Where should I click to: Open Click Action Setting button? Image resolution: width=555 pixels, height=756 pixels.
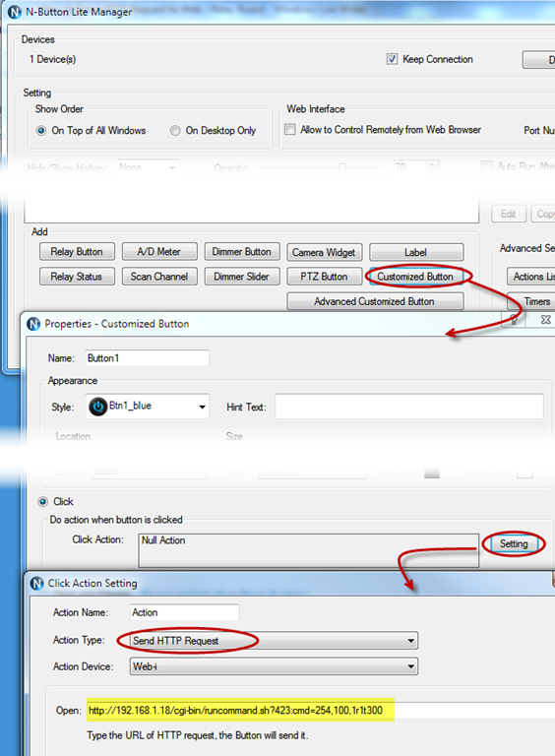(514, 543)
